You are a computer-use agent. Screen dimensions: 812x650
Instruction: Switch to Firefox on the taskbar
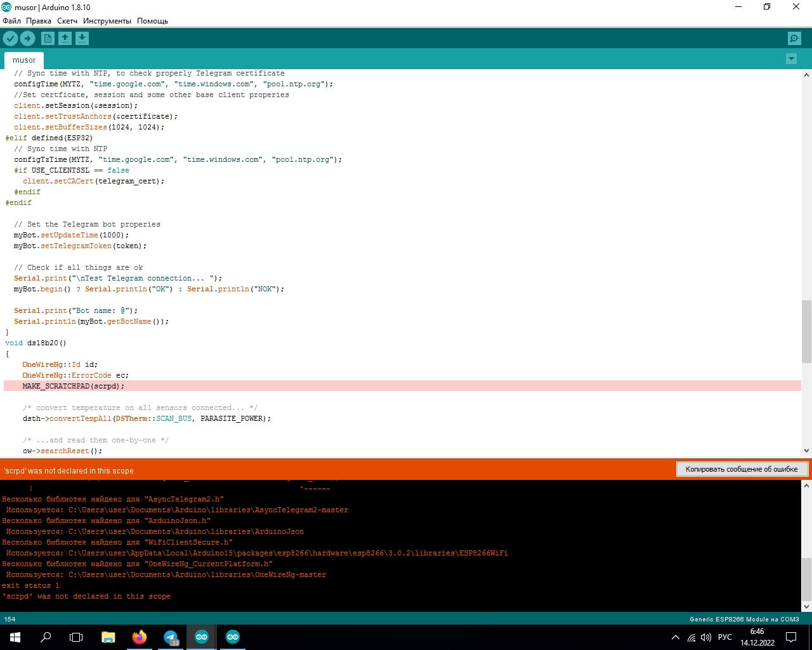140,637
